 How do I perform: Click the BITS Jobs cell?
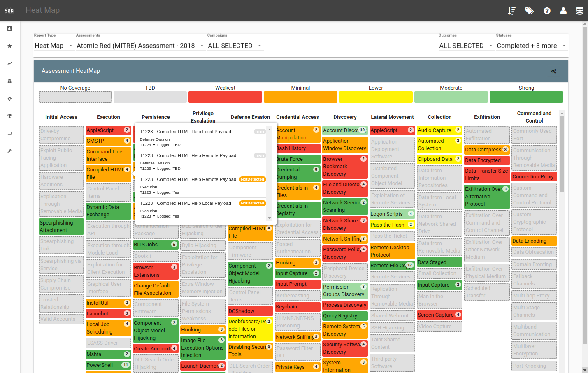pyautogui.click(x=156, y=245)
